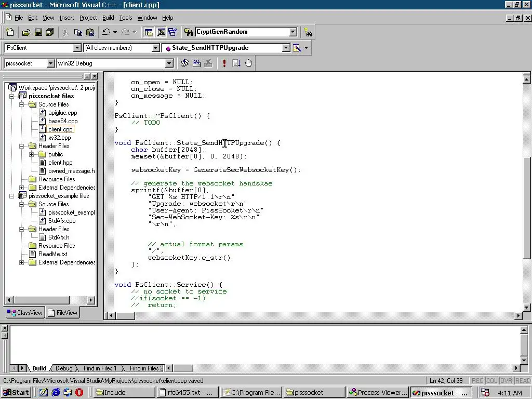Select StdAfx.cpp in the example project

click(62, 220)
